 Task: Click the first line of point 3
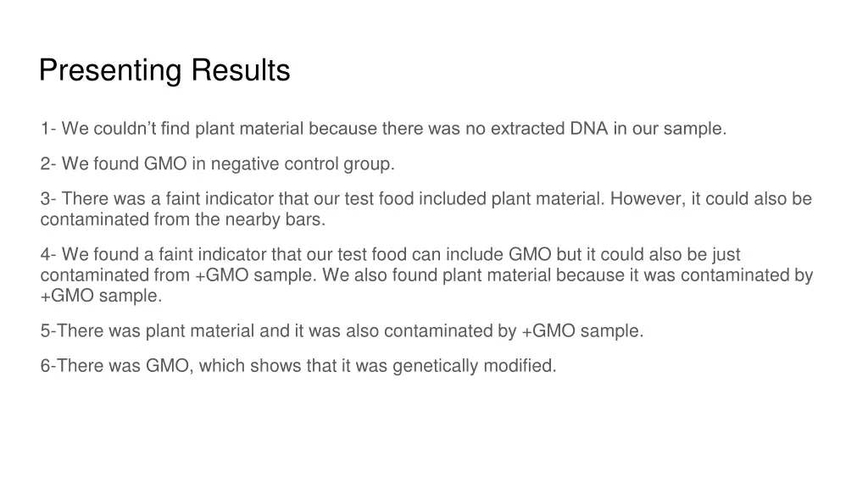426,199
